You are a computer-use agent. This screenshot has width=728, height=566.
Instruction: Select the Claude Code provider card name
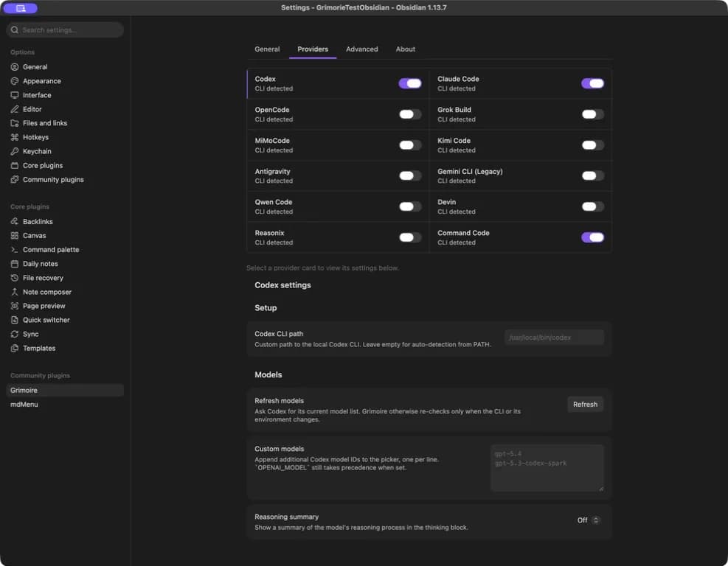click(x=458, y=79)
